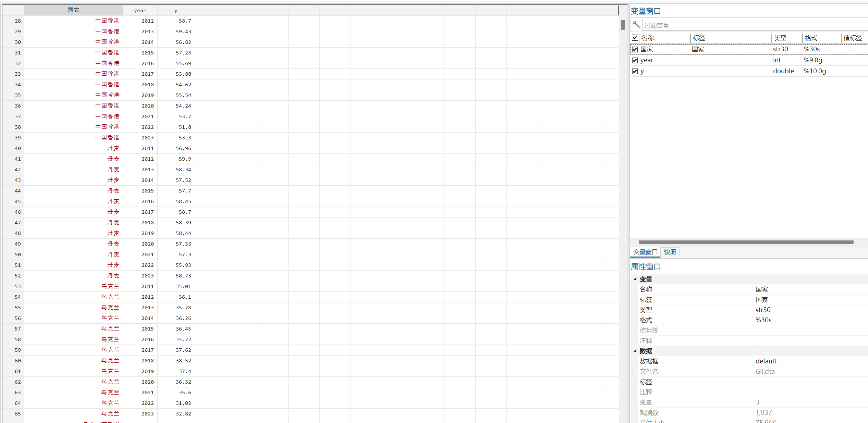Click the data grid vertical scrollbar thumb
This screenshot has height=423, width=868.
(x=623, y=25)
